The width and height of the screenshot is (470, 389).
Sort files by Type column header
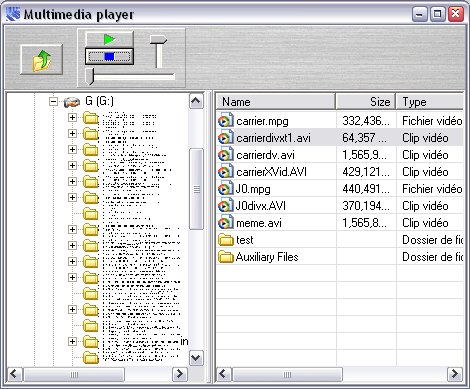[430, 102]
